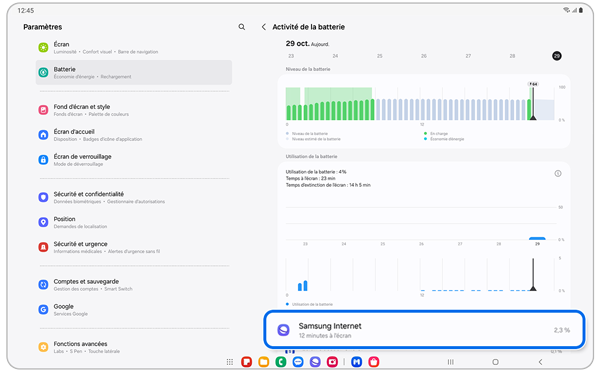
Task: Click the Écran de verrouillage lock icon
Action: [x=43, y=159]
